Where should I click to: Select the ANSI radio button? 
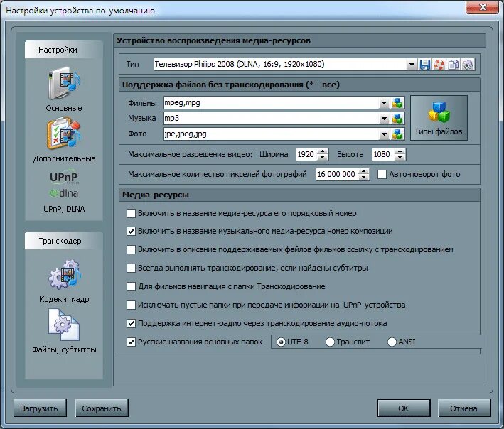click(x=392, y=342)
